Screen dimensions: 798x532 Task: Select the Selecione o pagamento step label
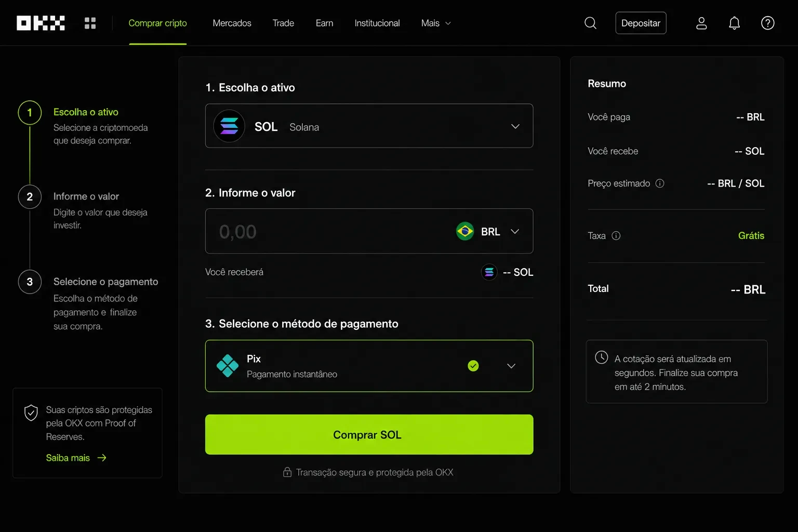pyautogui.click(x=106, y=282)
